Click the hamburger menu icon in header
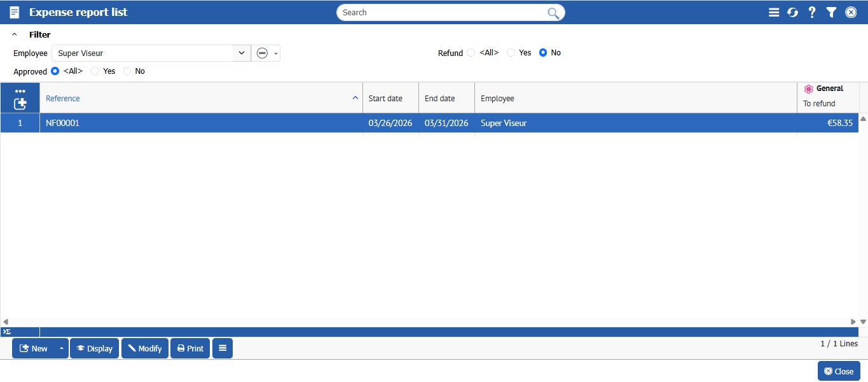Image resolution: width=868 pixels, height=382 pixels. [773, 12]
